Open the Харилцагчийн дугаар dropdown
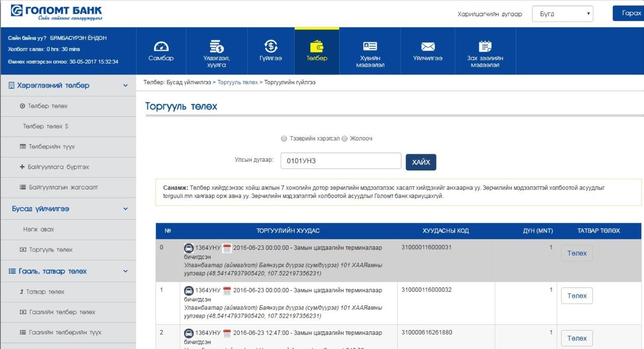644x349 pixels. coord(562,14)
